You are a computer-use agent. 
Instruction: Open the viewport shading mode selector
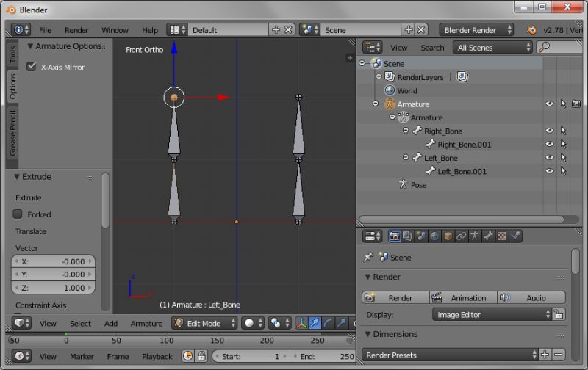click(253, 323)
